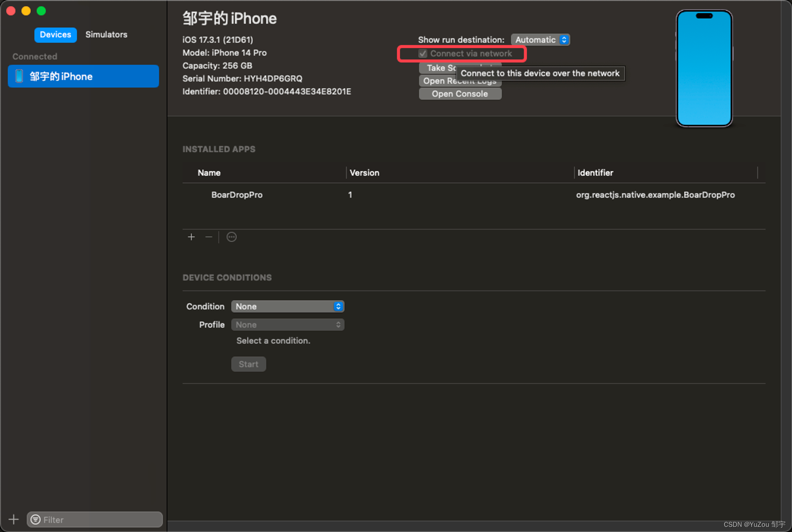Select 邹宇的 iPhone in the Connected list
Viewport: 792px width, 532px height.
83,76
